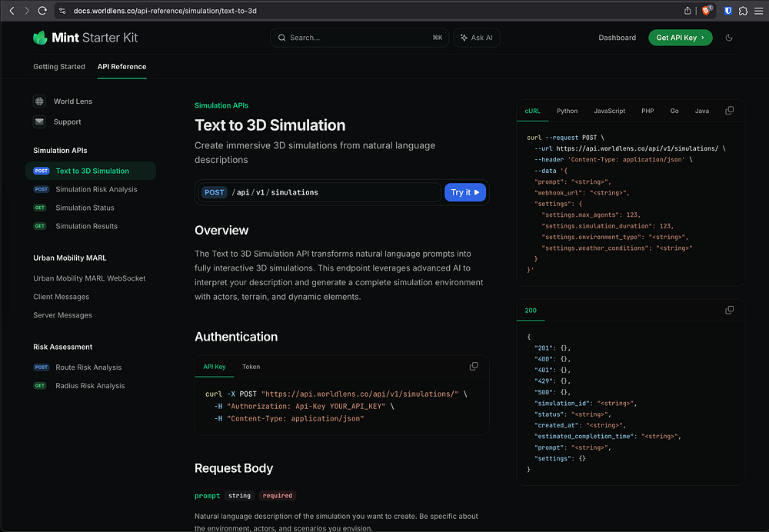Select the API Key authentication tab
The width and height of the screenshot is (769, 532).
[215, 367]
